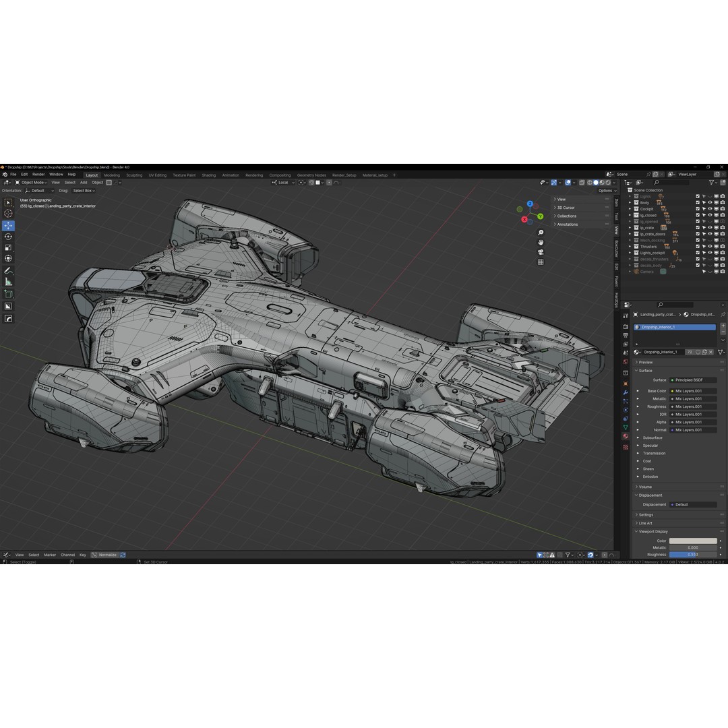The height and width of the screenshot is (728, 728).
Task: Expand the Thrusters collection tree
Action: pyautogui.click(x=630, y=246)
